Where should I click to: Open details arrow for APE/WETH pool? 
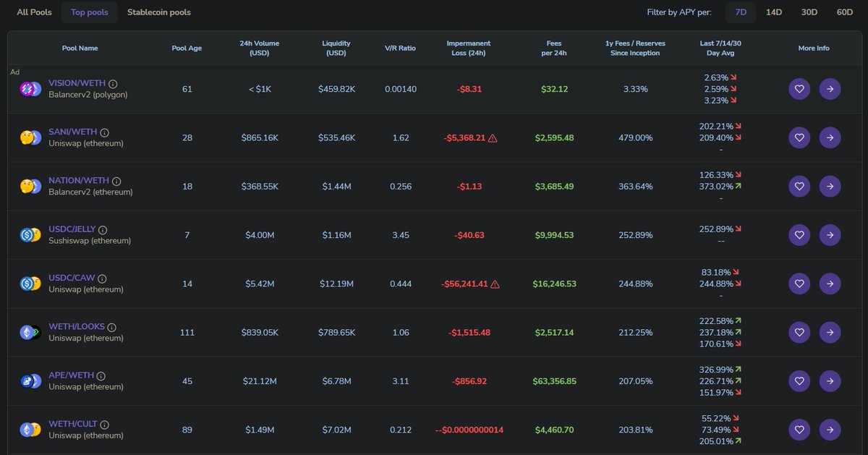click(830, 381)
